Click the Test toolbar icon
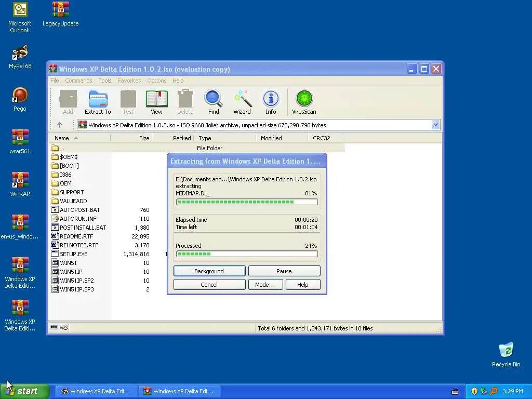The width and height of the screenshot is (532, 399). point(128,102)
